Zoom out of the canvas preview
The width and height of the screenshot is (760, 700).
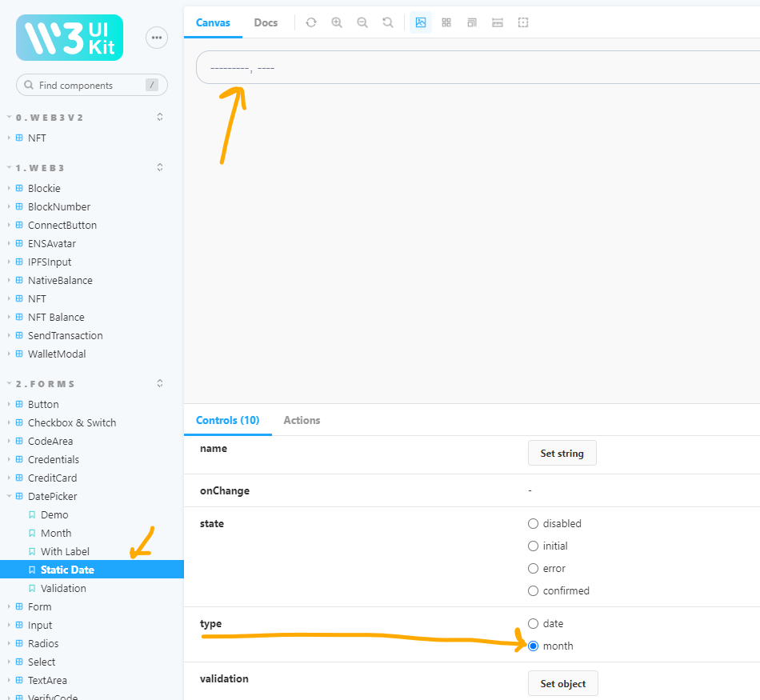click(x=362, y=22)
